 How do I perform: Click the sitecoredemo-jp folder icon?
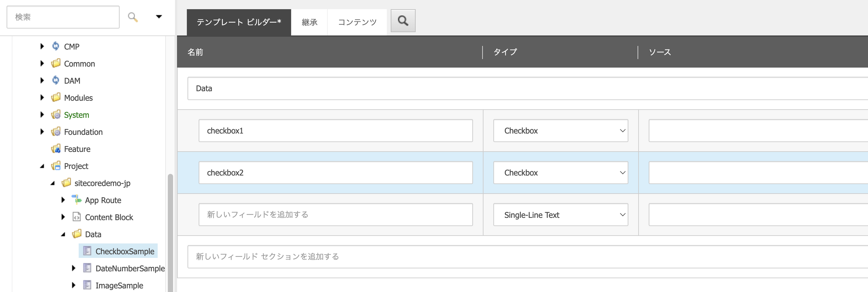click(x=67, y=183)
